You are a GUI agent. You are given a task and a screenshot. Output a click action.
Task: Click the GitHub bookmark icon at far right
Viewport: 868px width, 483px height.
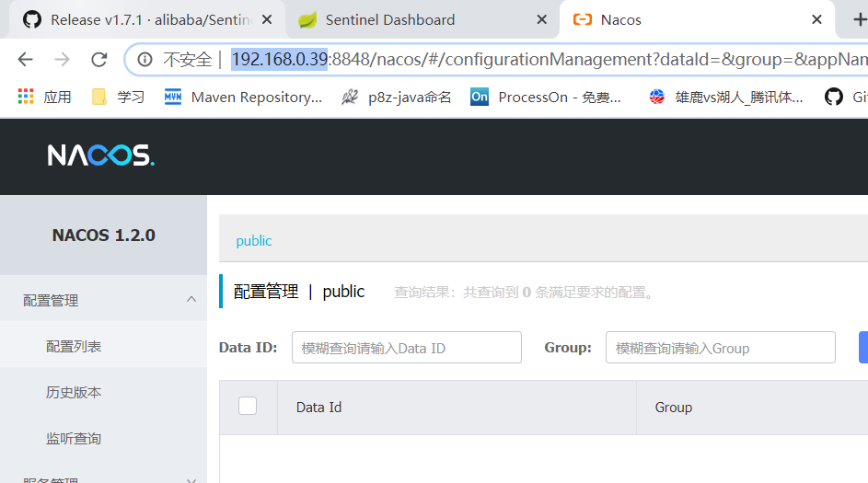click(x=834, y=97)
